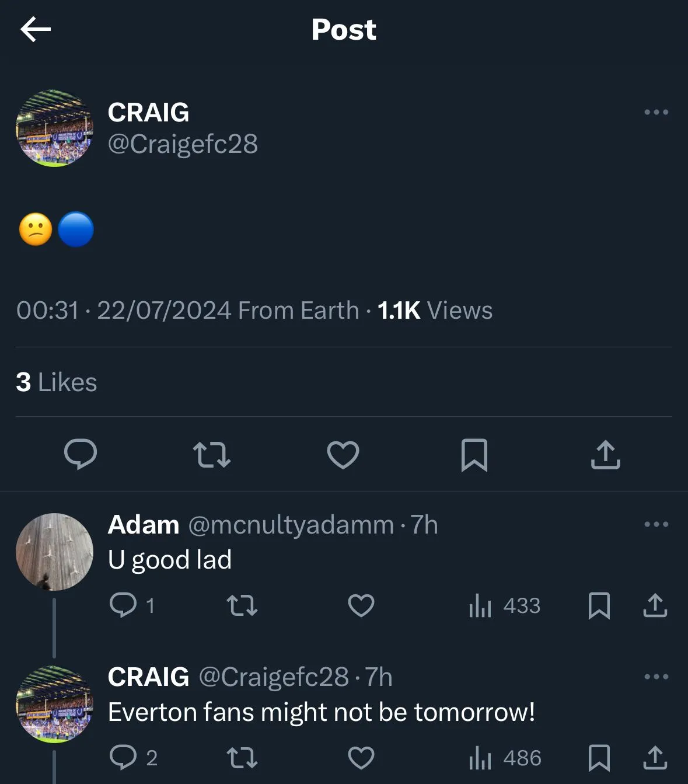Like Adam's "U good lad" reply
The image size is (688, 784).
[x=361, y=605]
